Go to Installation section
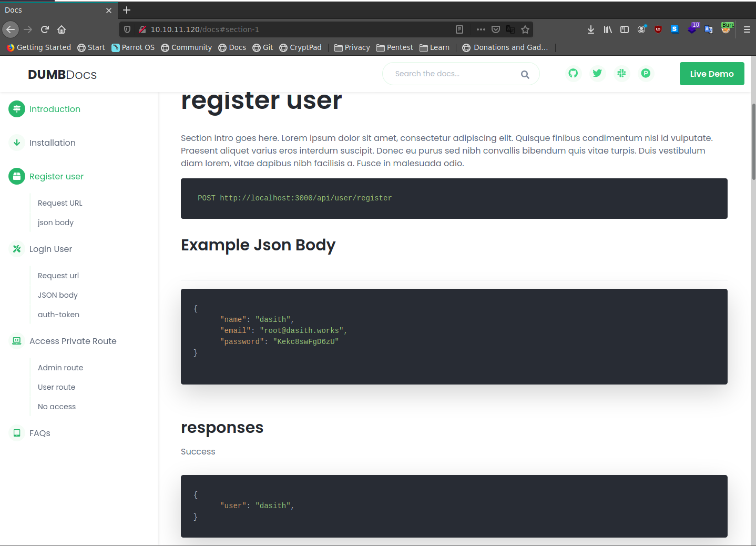 [53, 143]
